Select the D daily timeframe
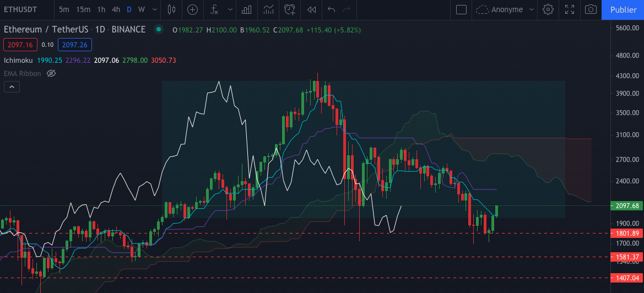The width and height of the screenshot is (644, 293). (129, 9)
